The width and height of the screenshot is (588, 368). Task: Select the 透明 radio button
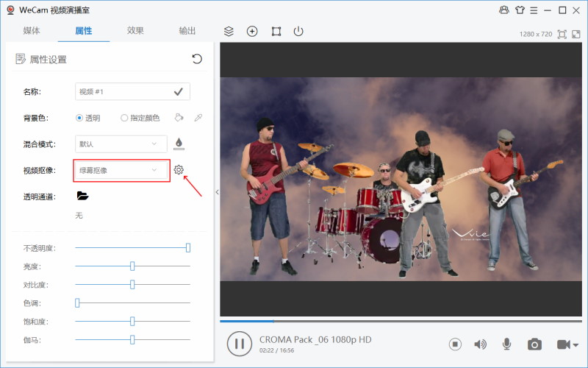coord(79,118)
